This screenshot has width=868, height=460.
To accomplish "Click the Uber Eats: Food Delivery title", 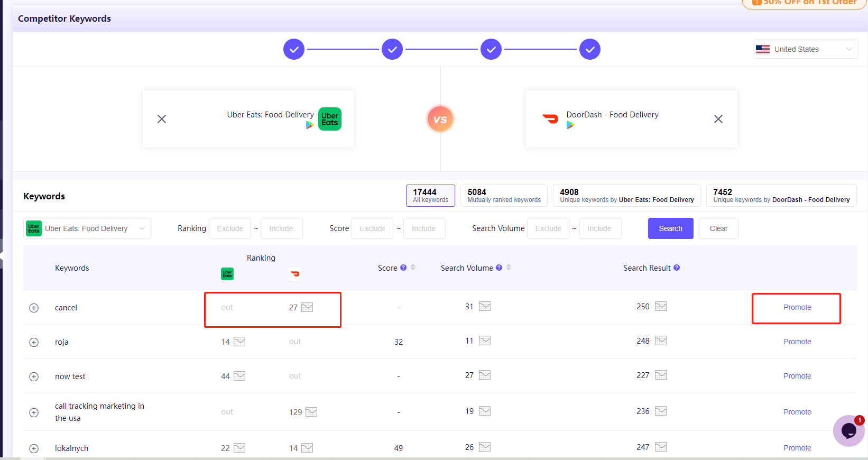I will (271, 114).
